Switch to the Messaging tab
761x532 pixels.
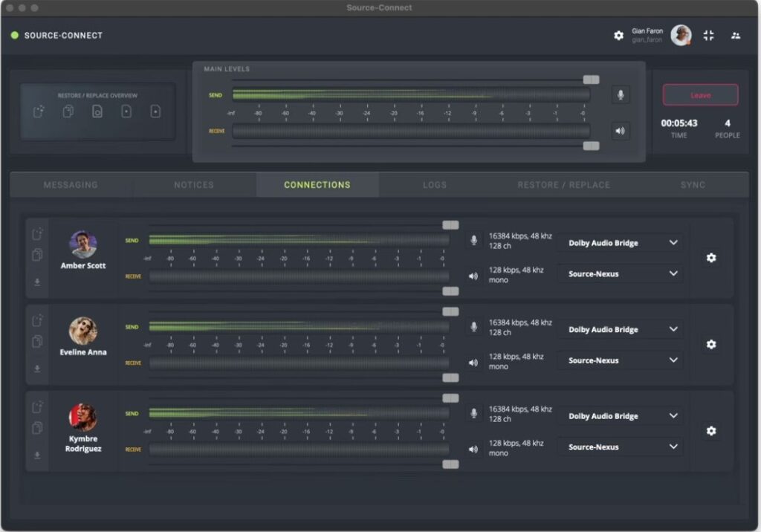(69, 185)
